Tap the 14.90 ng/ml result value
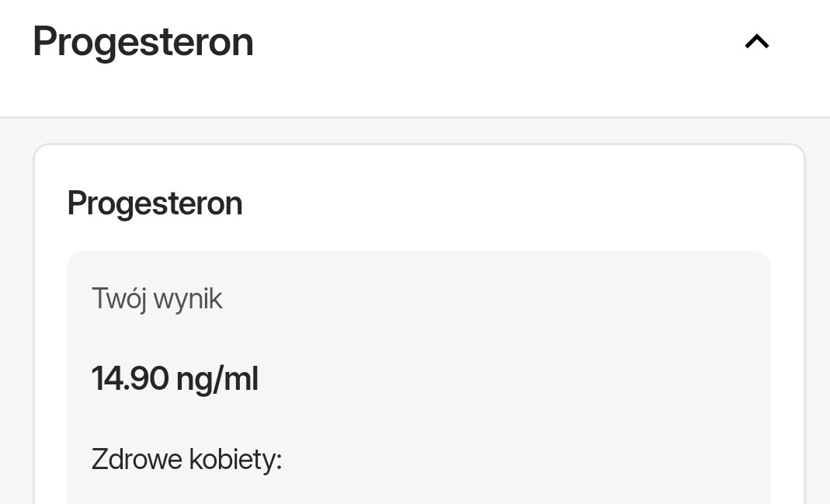The image size is (830, 504). (175, 379)
